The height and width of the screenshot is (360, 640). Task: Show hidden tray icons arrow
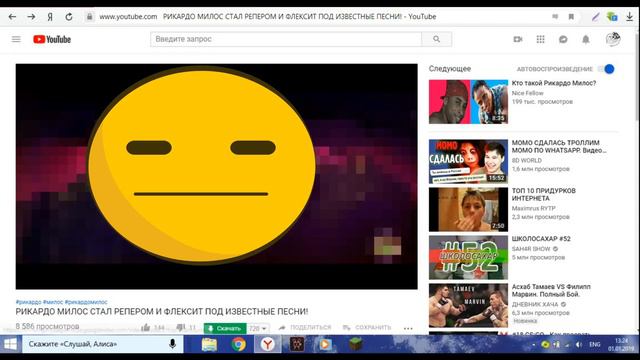tap(533, 345)
